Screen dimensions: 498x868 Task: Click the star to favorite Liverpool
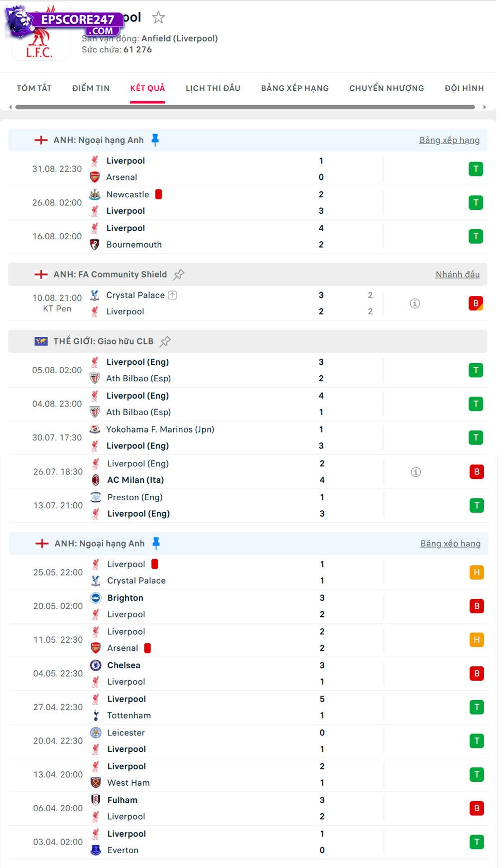158,17
